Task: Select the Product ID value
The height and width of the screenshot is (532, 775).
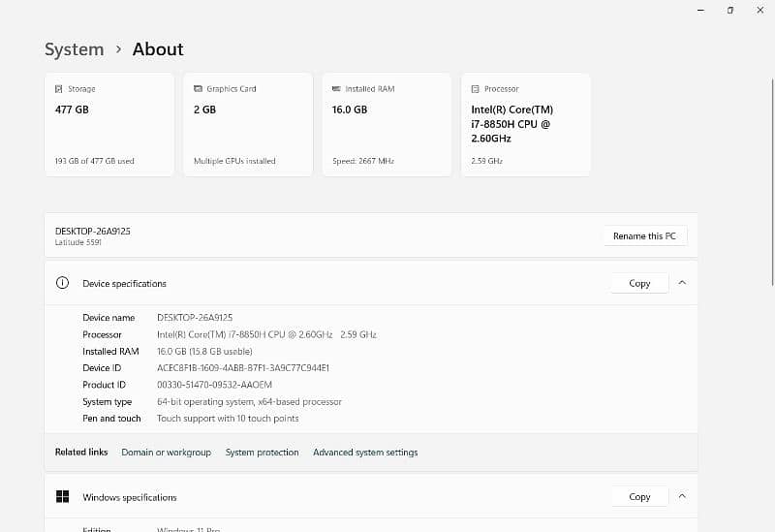Action: (214, 385)
